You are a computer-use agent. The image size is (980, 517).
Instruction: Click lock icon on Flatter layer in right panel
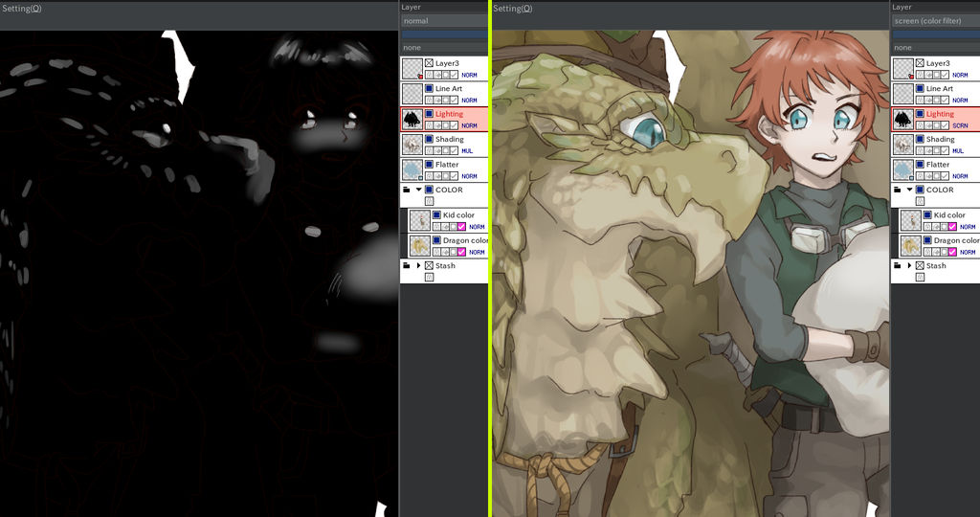(920, 176)
